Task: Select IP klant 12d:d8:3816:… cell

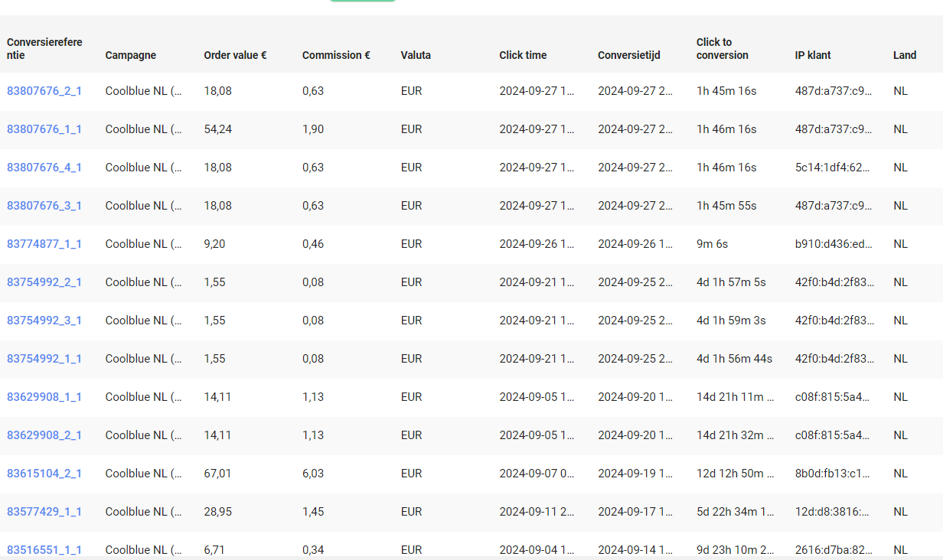Action: [x=833, y=512]
